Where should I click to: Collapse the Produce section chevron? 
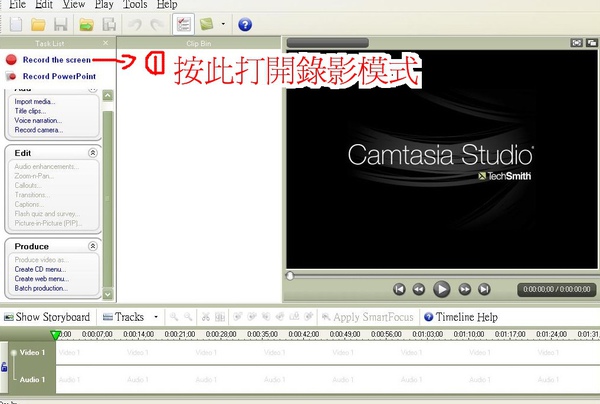coord(93,246)
